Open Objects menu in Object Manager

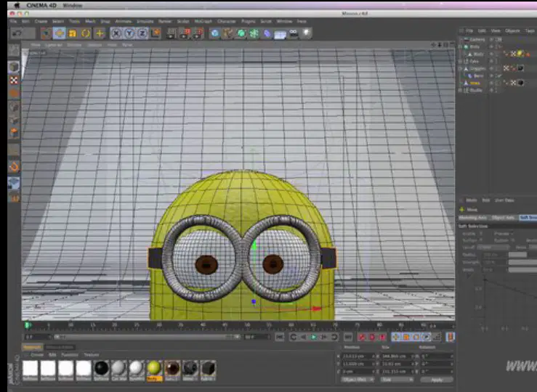pyautogui.click(x=512, y=30)
